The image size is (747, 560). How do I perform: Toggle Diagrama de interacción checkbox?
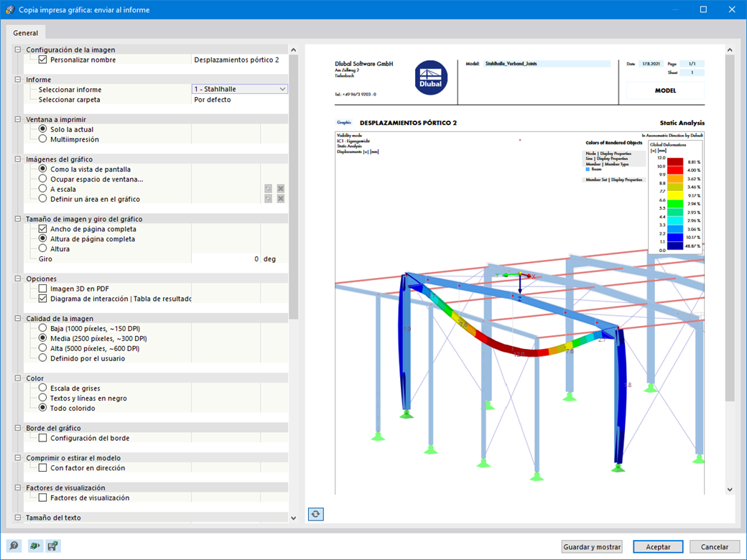coord(43,299)
